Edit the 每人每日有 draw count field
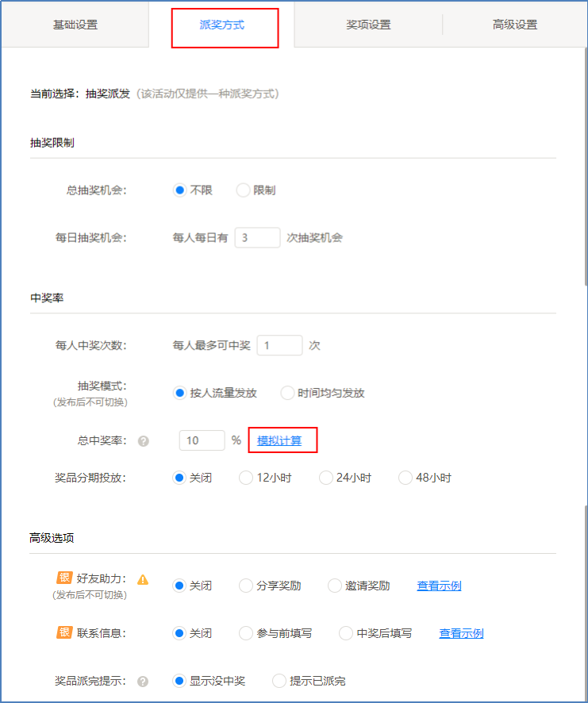 point(257,237)
